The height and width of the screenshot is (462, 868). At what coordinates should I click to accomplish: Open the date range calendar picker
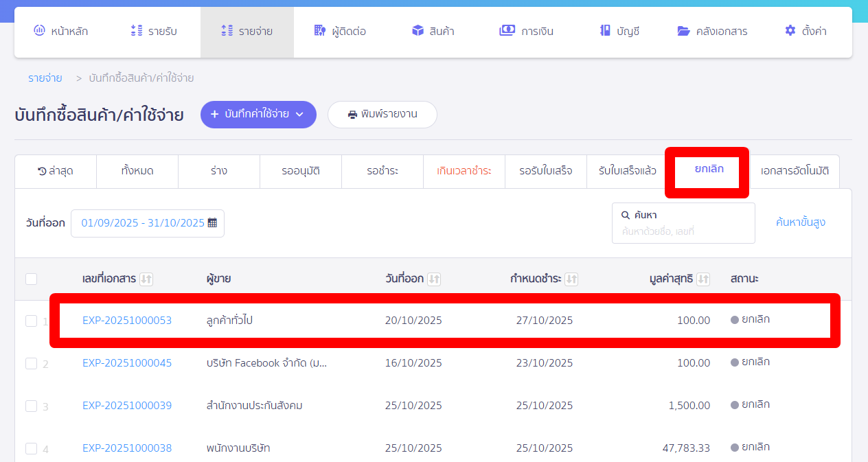tap(213, 222)
